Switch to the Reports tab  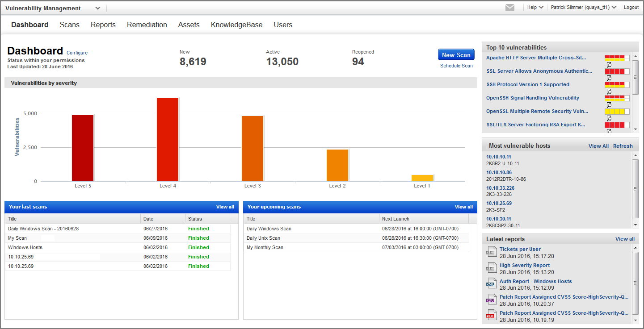click(103, 25)
